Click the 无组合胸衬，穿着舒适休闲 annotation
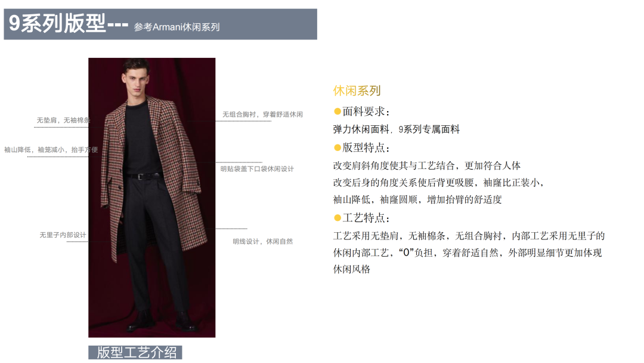644x363 pixels. [x=262, y=114]
